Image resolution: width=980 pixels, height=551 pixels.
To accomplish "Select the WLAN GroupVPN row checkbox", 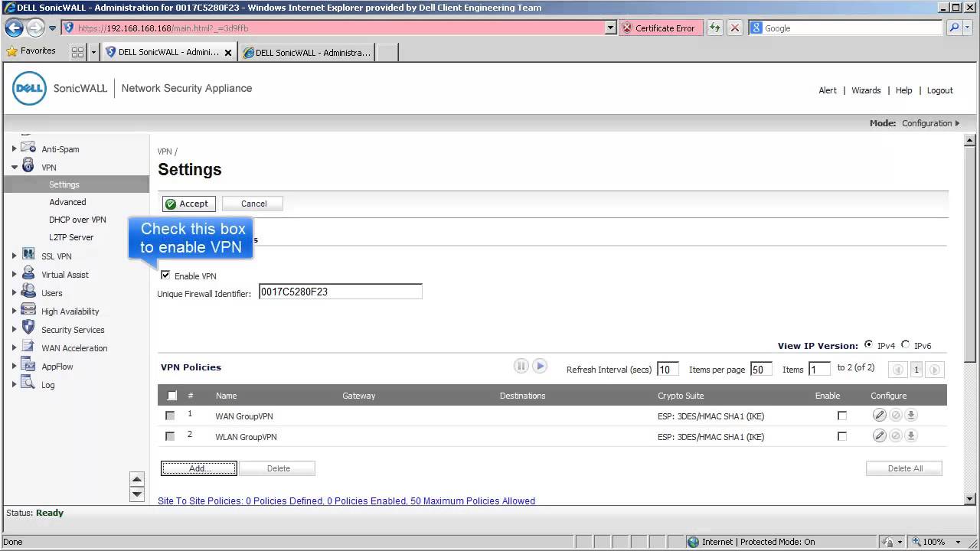I will point(170,436).
